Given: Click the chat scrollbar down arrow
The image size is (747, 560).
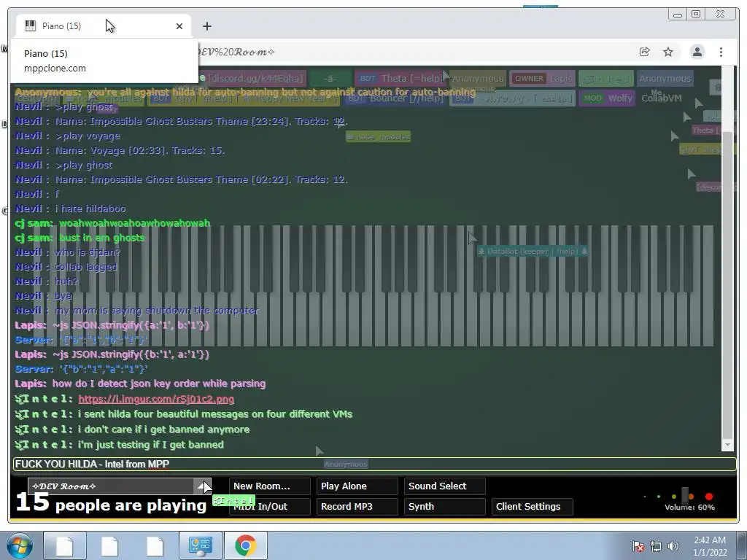Looking at the screenshot, I should [x=727, y=445].
